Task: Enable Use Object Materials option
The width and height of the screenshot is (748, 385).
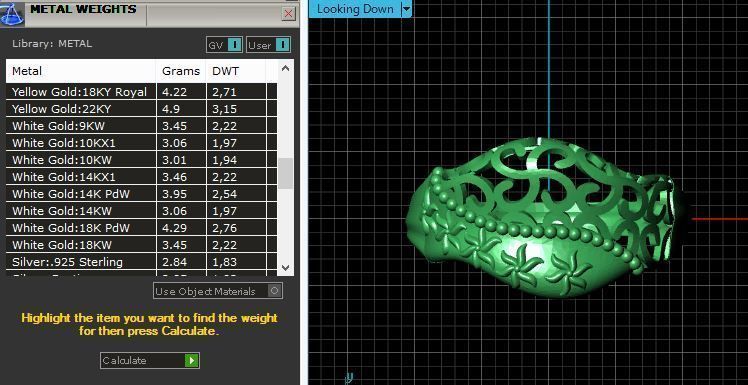Action: pos(218,291)
